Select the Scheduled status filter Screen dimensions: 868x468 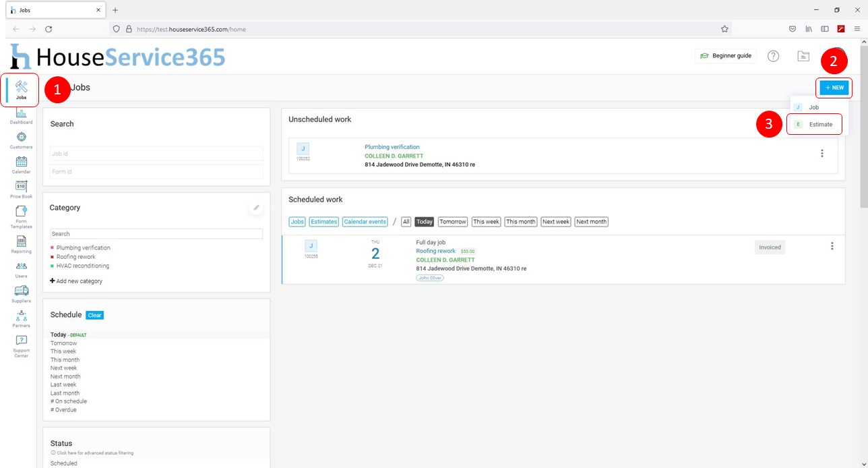tap(64, 463)
